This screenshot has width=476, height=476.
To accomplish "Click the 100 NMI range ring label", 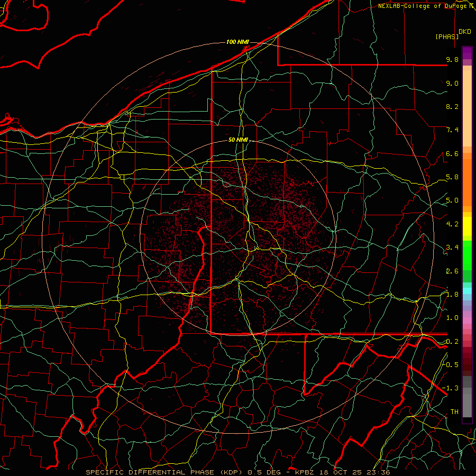I will point(237,42).
